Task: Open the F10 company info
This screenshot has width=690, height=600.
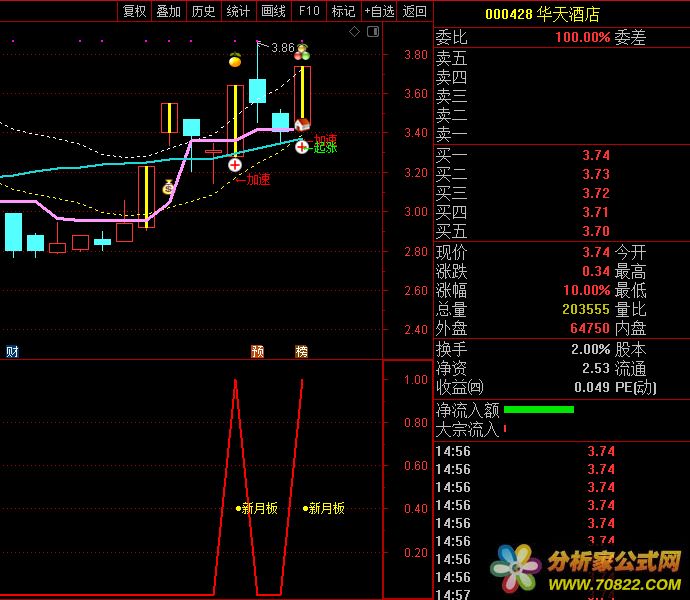Action: tap(309, 11)
